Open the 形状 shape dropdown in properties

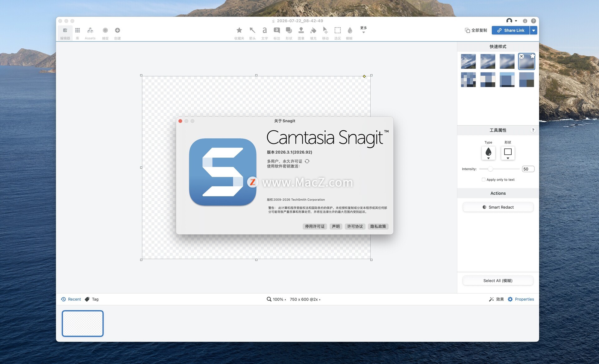coord(508,153)
